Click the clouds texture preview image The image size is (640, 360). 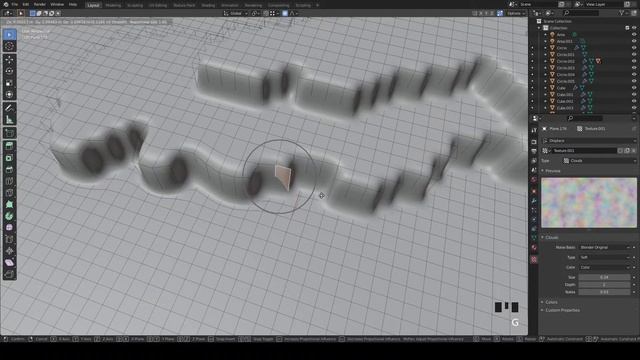click(589, 202)
